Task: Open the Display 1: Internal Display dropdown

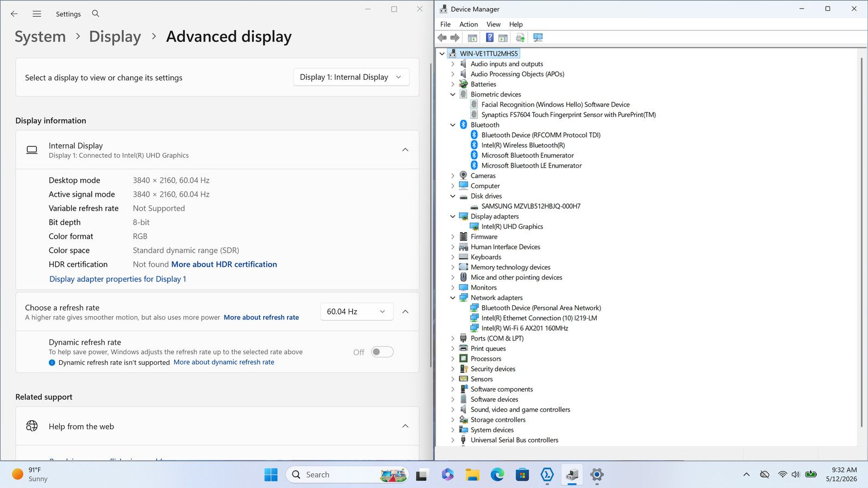Action: 351,77
